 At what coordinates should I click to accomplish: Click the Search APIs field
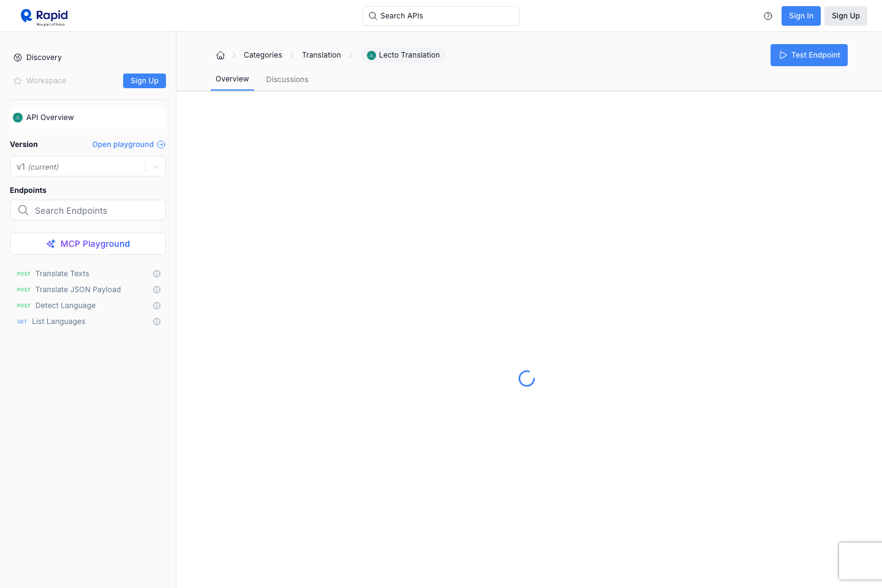point(440,15)
